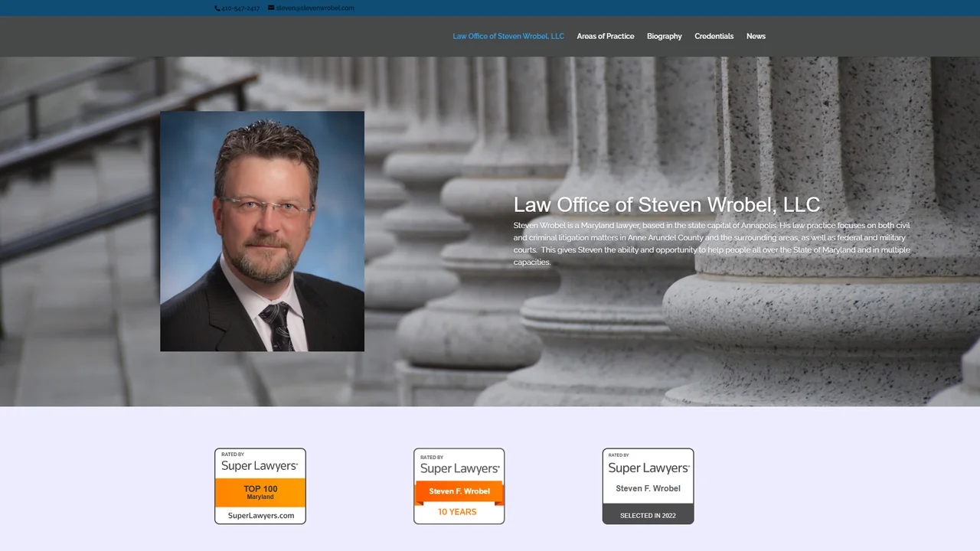
Task: Open the Biography menu item
Action: point(665,36)
